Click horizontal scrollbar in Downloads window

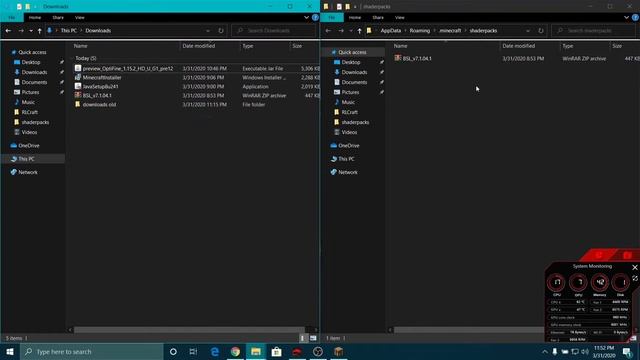tap(189, 329)
